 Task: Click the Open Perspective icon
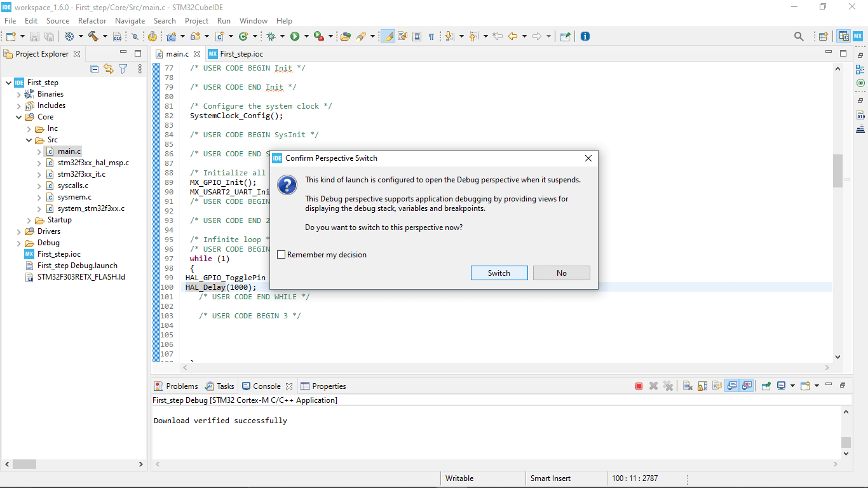(x=823, y=36)
